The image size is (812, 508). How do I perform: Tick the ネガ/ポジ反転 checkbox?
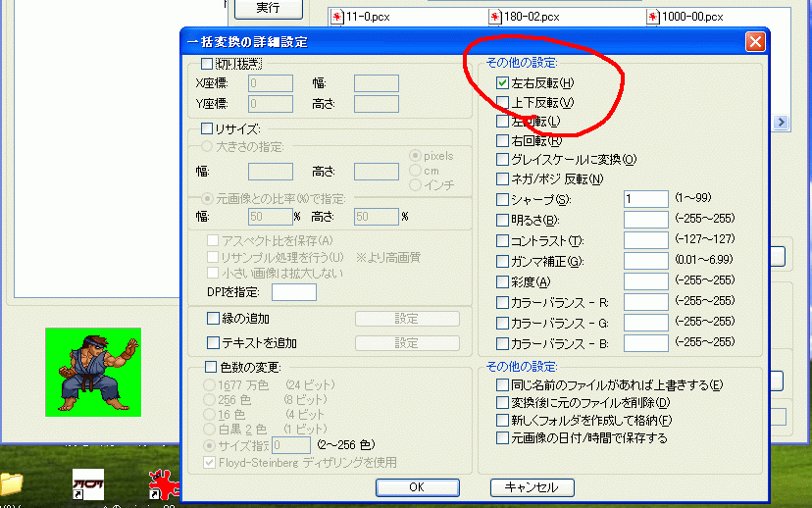503,179
